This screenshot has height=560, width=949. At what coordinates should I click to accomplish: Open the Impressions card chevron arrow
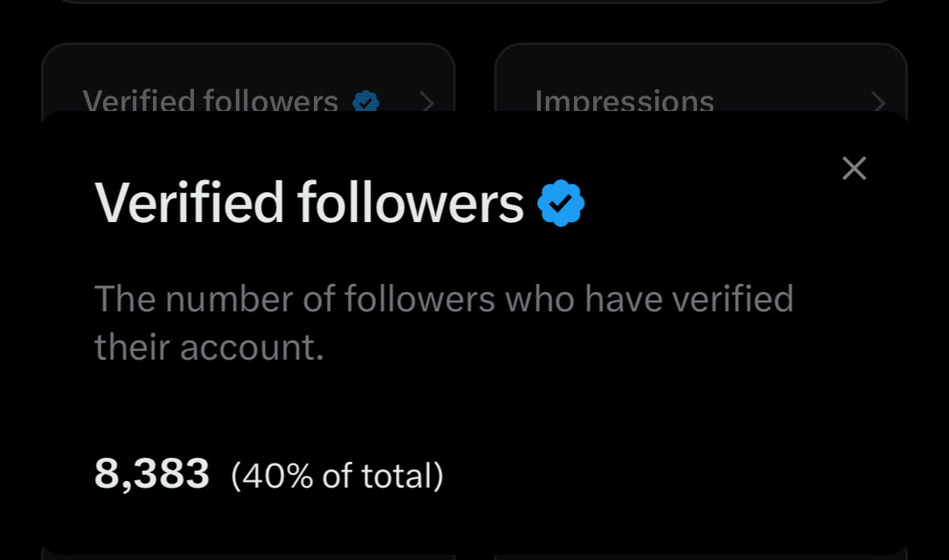(879, 101)
